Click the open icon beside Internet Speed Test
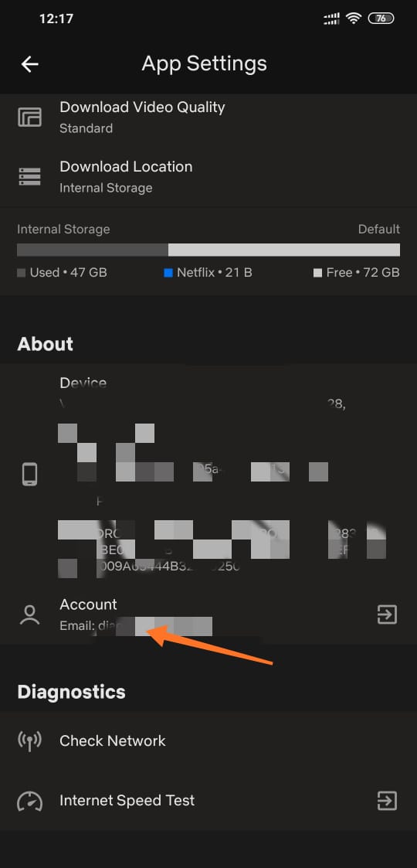 (x=387, y=801)
